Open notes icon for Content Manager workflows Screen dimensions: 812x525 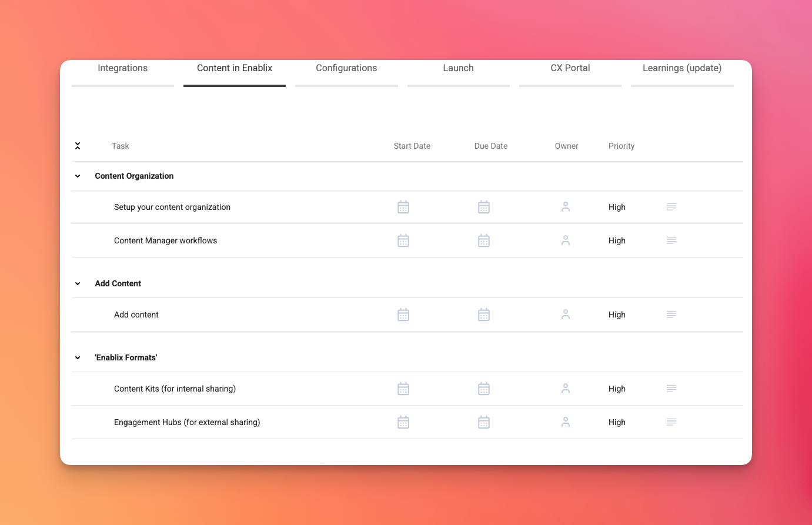(671, 240)
